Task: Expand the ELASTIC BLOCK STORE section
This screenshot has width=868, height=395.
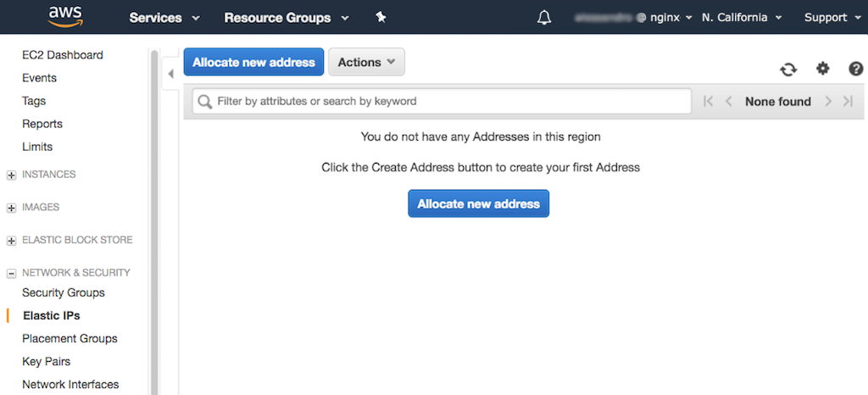Action: [x=12, y=241]
